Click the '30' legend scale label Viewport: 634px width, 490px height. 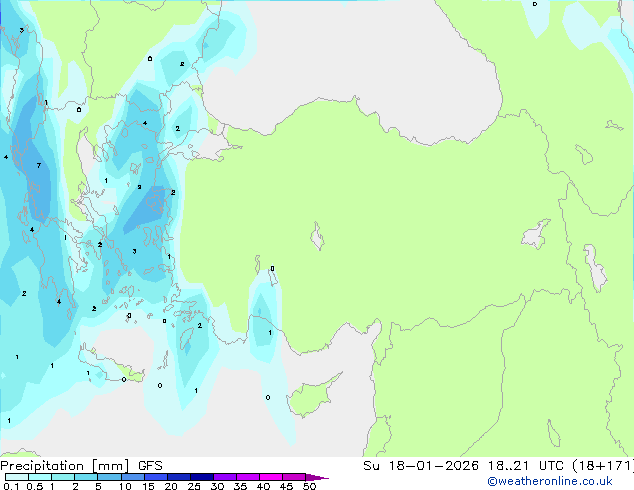217,486
